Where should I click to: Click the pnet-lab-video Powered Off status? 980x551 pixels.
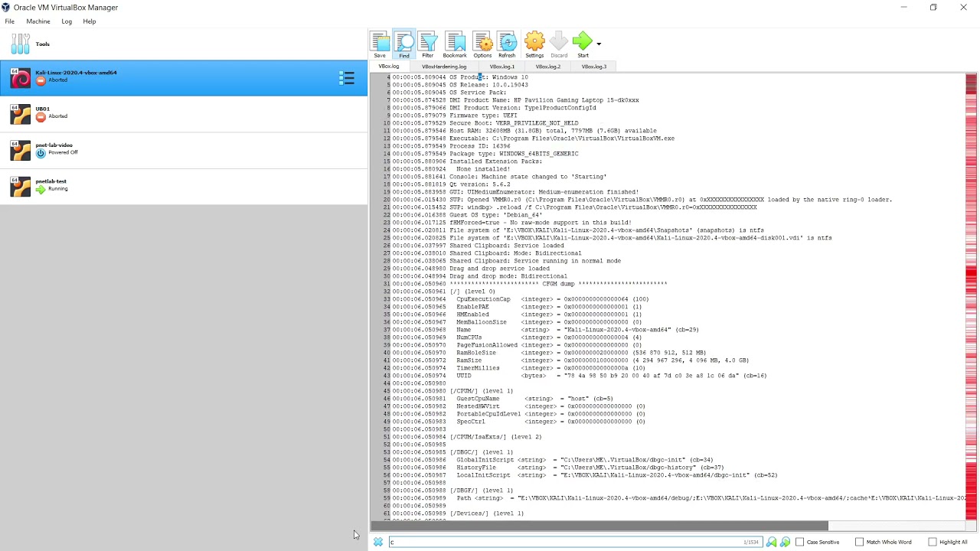coord(63,152)
